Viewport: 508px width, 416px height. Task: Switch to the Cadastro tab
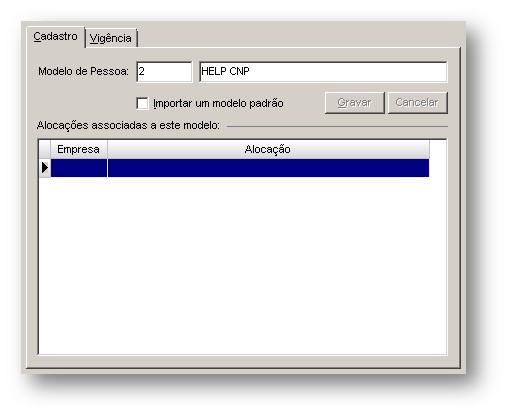point(56,37)
